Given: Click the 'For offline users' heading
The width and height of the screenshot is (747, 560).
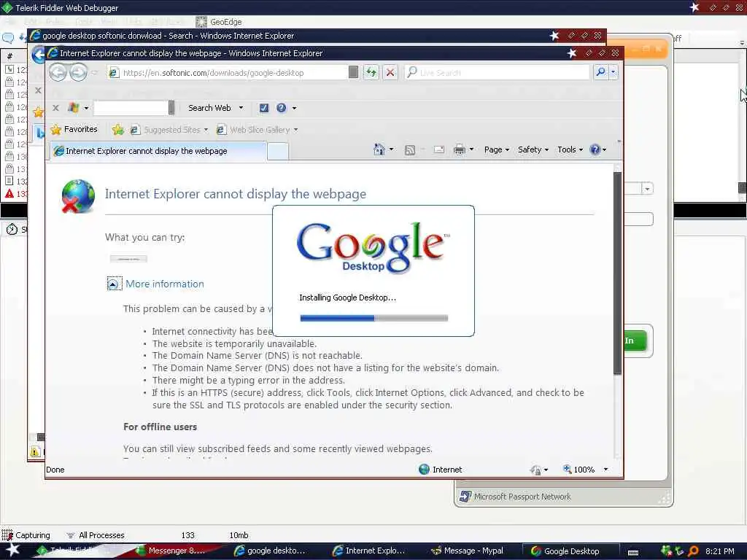Looking at the screenshot, I should coord(160,427).
